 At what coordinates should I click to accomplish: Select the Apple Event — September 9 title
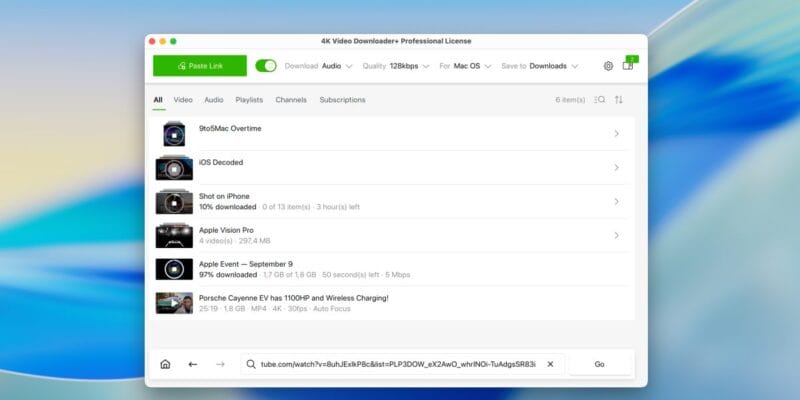point(246,264)
